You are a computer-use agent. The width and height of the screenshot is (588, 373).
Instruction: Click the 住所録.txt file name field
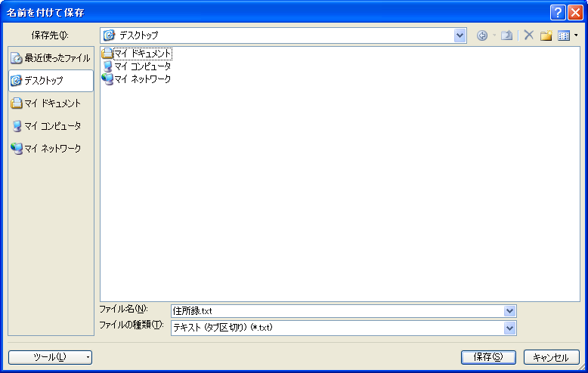pyautogui.click(x=336, y=311)
